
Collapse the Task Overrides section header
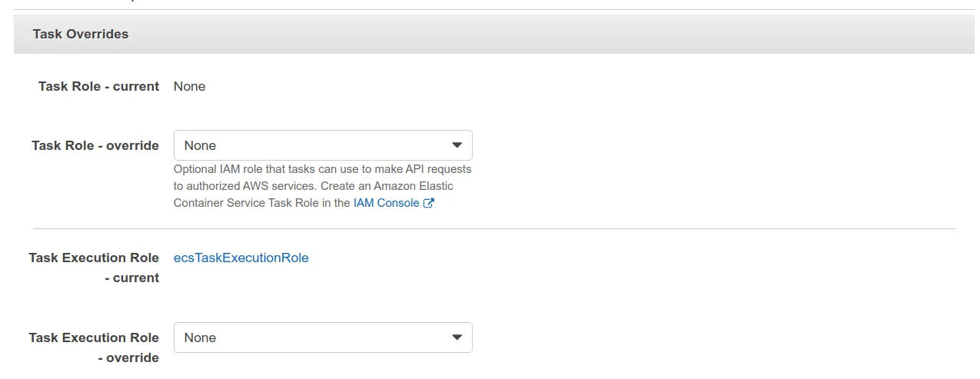coord(81,34)
